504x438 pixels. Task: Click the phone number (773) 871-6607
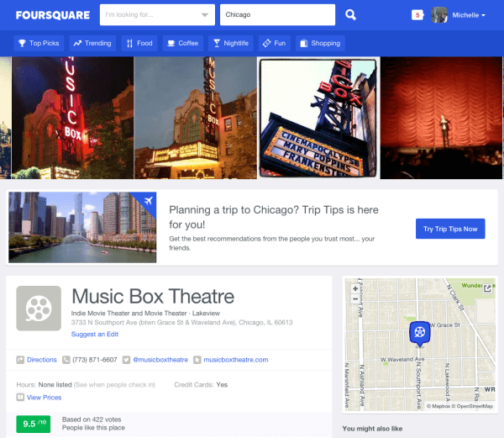pyautogui.click(x=95, y=360)
